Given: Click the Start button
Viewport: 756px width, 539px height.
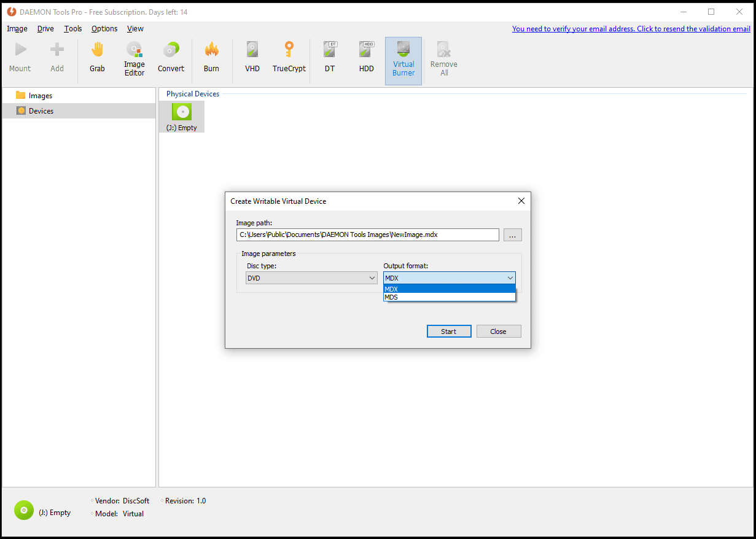Looking at the screenshot, I should 449,332.
